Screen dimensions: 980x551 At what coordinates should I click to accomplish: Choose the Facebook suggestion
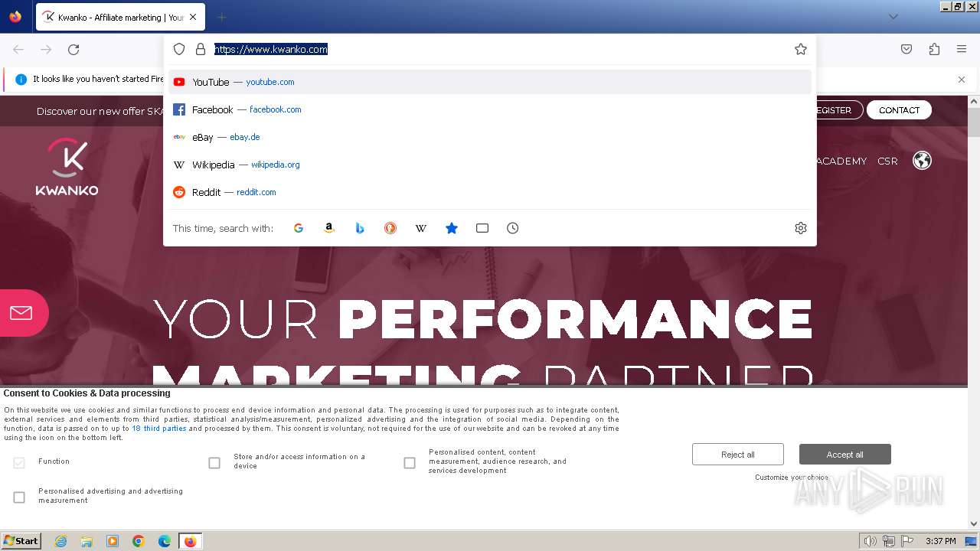click(x=490, y=109)
